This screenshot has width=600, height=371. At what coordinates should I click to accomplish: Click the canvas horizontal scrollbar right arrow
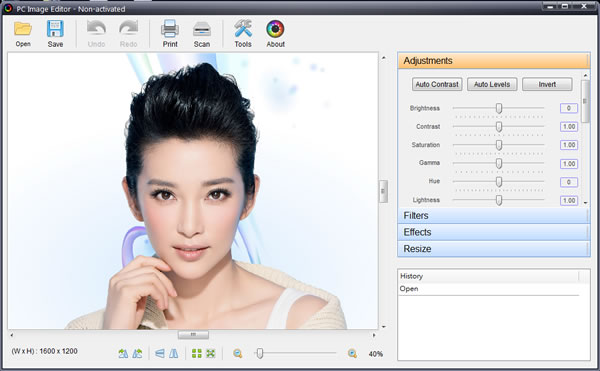tap(374, 335)
